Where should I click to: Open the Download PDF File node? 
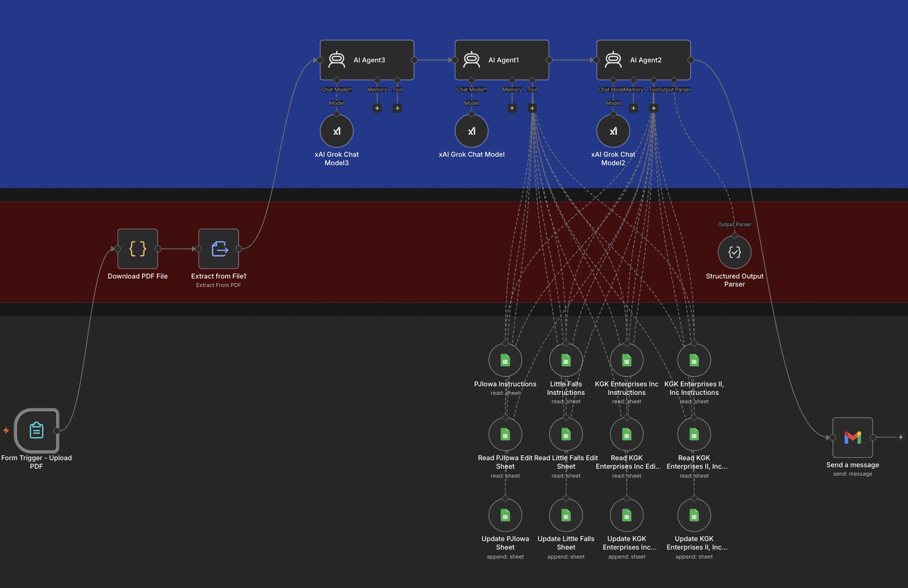(x=138, y=249)
